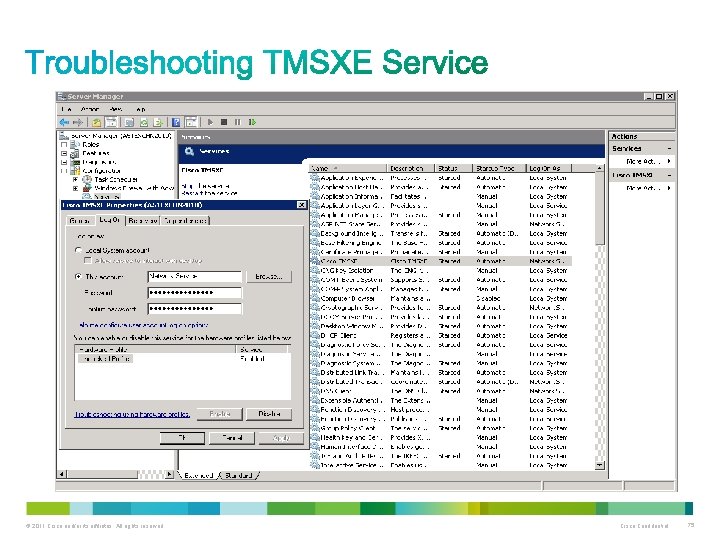
Task: Click OK in the Properties dialog
Action: tap(182, 438)
